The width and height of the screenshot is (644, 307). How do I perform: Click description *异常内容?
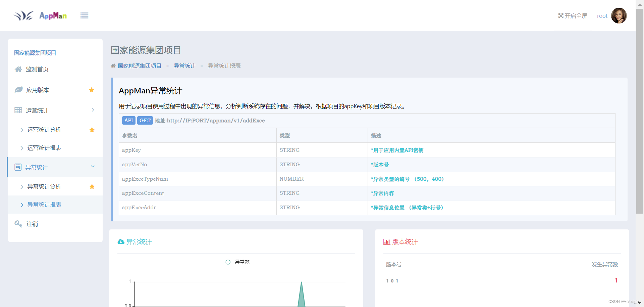382,193
